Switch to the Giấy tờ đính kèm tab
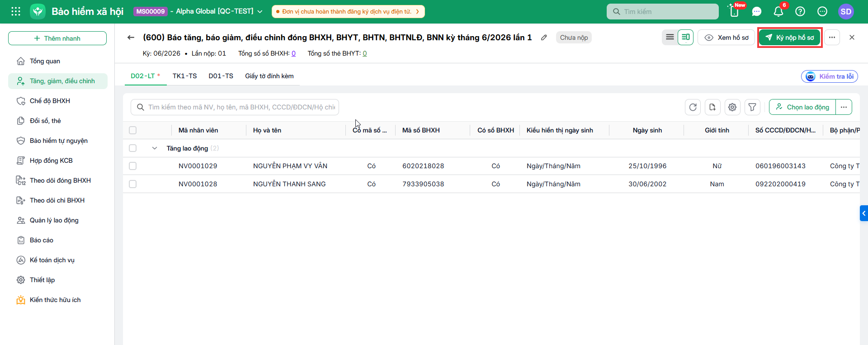 pyautogui.click(x=269, y=76)
